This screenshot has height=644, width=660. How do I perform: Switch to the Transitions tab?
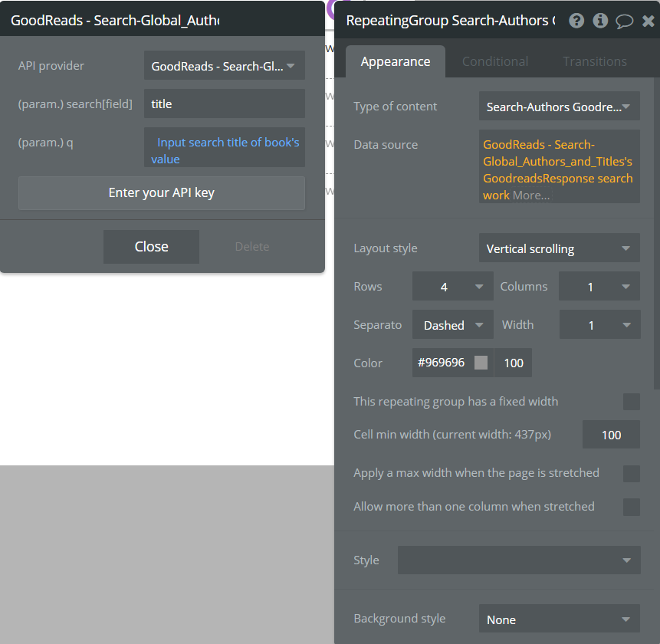(595, 61)
